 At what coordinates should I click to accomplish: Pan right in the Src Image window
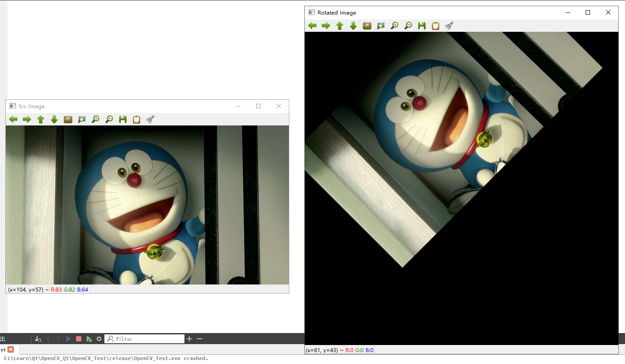27,119
